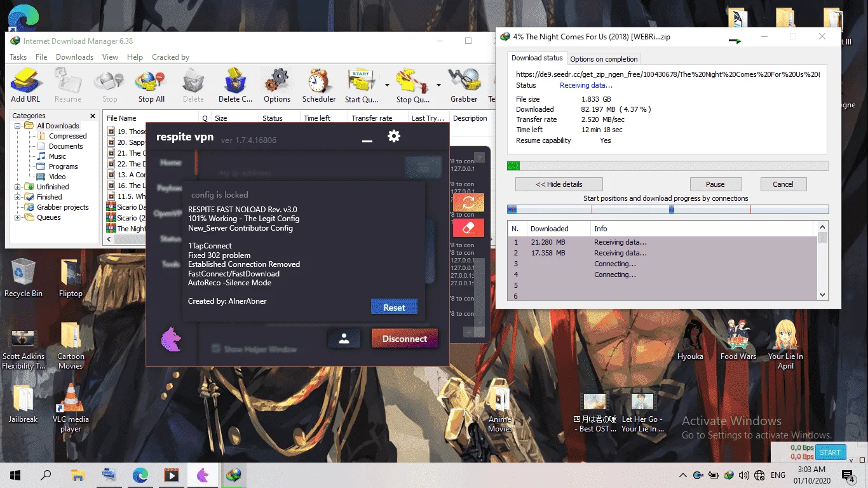This screenshot has width=868, height=488.
Task: Open VLC media player desktop shortcut
Action: pyautogui.click(x=71, y=408)
